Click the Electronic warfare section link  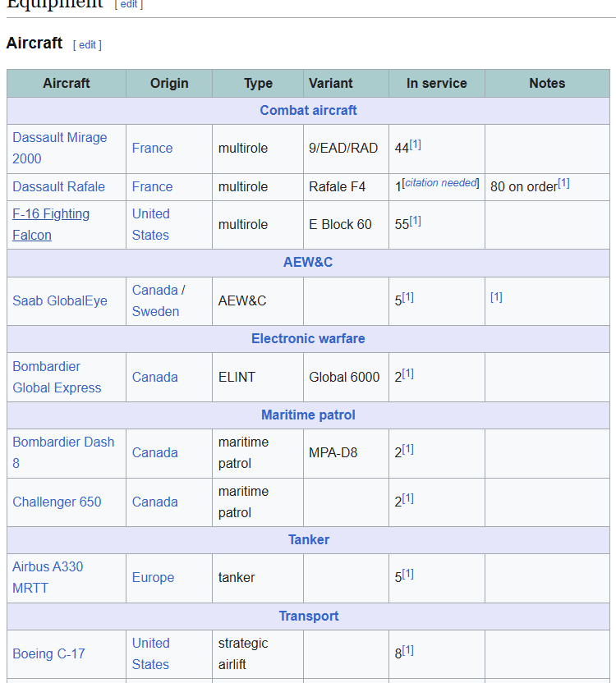pyautogui.click(x=308, y=339)
